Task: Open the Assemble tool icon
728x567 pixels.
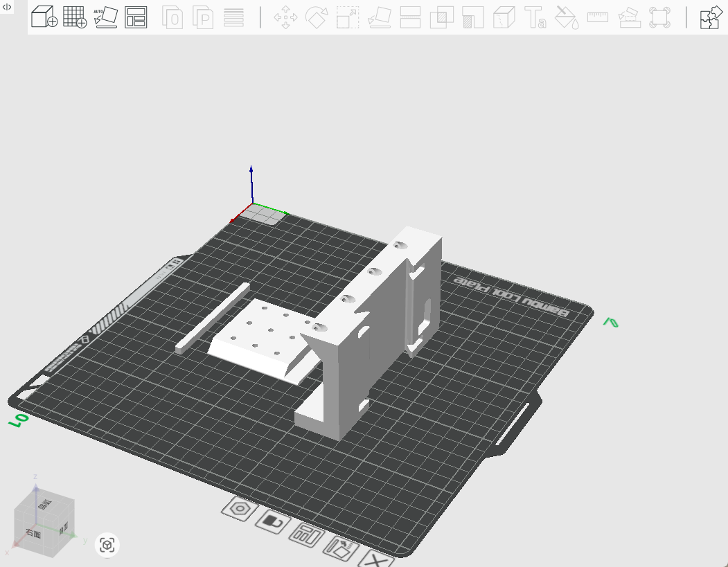Action: point(630,17)
